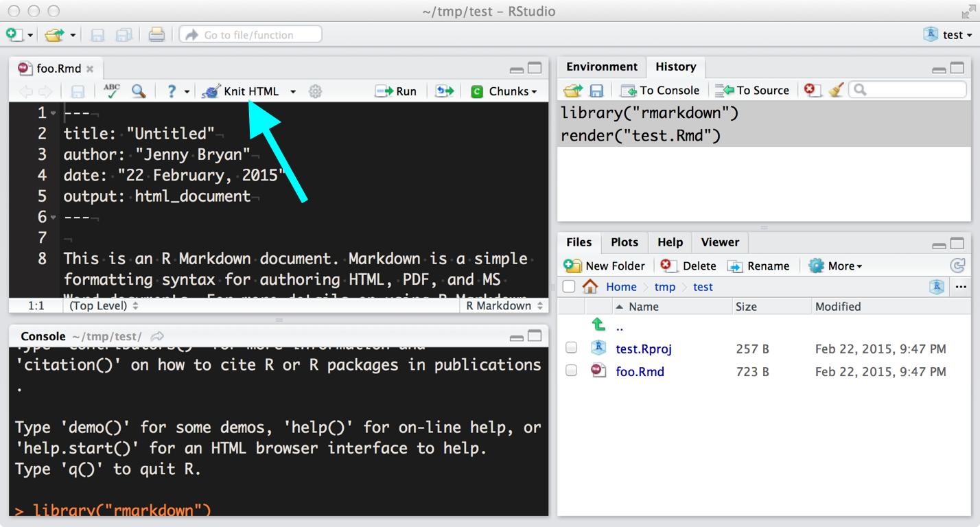Click the Open File folder icon
This screenshot has height=527, width=980.
tap(54, 34)
